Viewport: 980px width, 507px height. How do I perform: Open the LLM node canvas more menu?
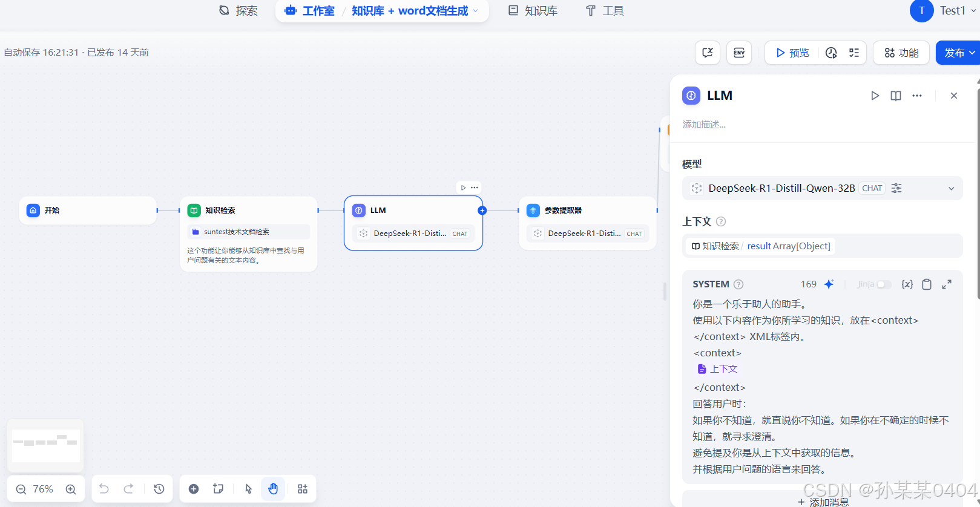475,188
